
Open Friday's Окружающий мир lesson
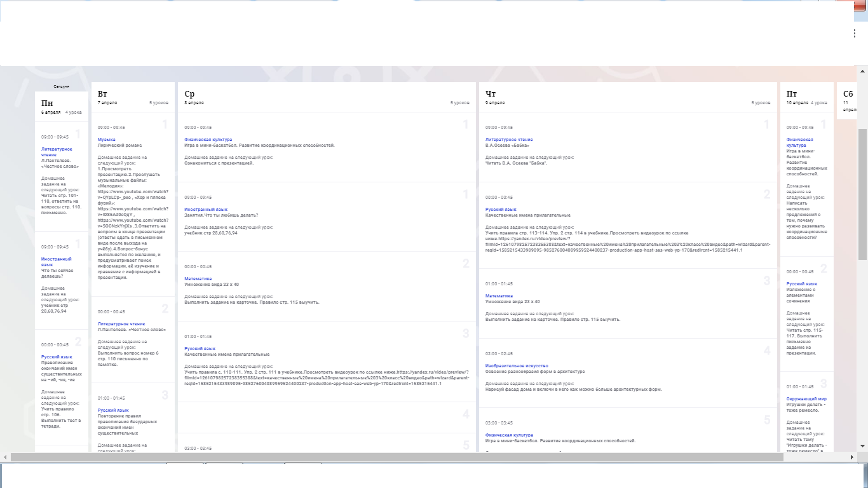(806, 399)
